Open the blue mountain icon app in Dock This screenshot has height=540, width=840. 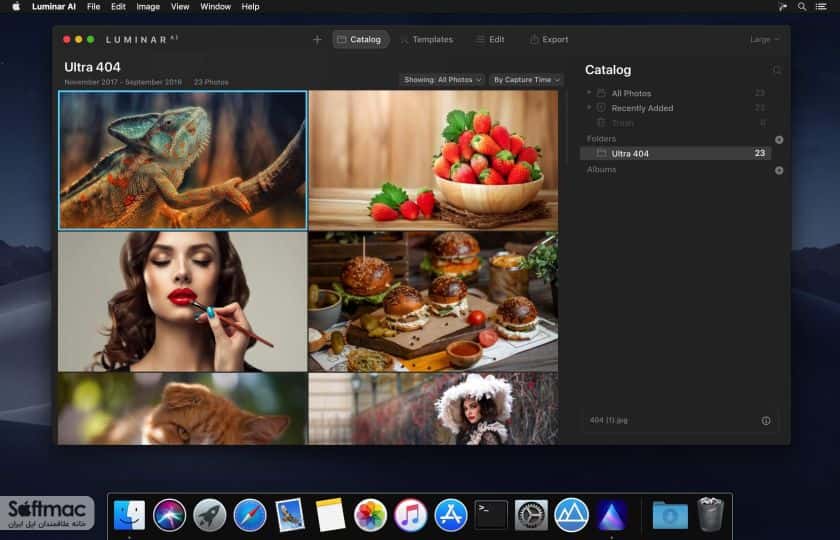[572, 515]
